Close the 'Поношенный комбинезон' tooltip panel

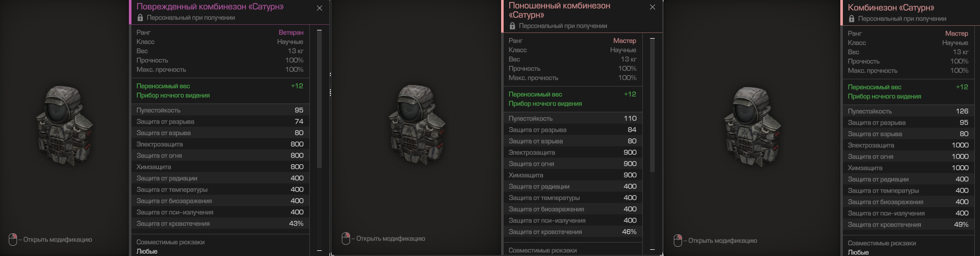pos(653,7)
